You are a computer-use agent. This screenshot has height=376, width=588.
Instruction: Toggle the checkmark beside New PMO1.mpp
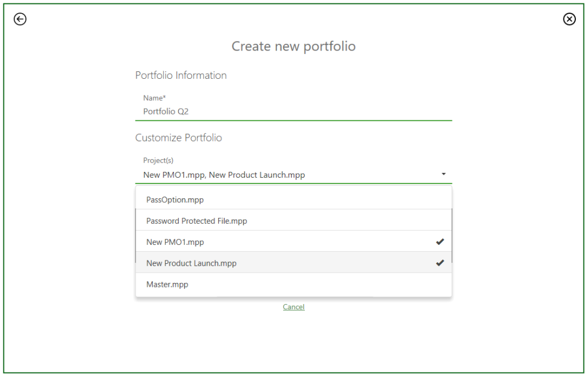click(x=440, y=241)
